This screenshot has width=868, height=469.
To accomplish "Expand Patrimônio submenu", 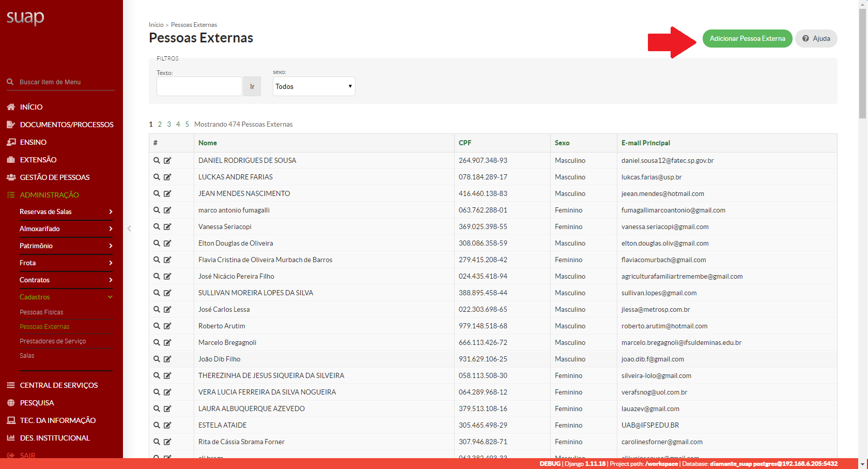I will tap(66, 246).
